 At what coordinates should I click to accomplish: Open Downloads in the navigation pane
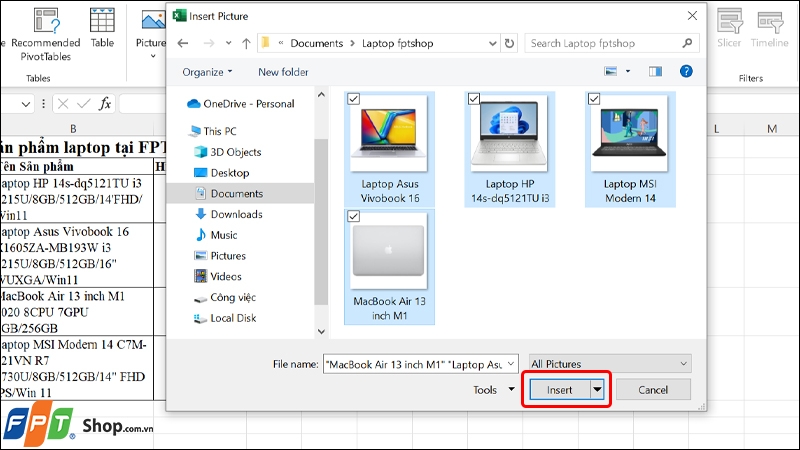coord(229,214)
